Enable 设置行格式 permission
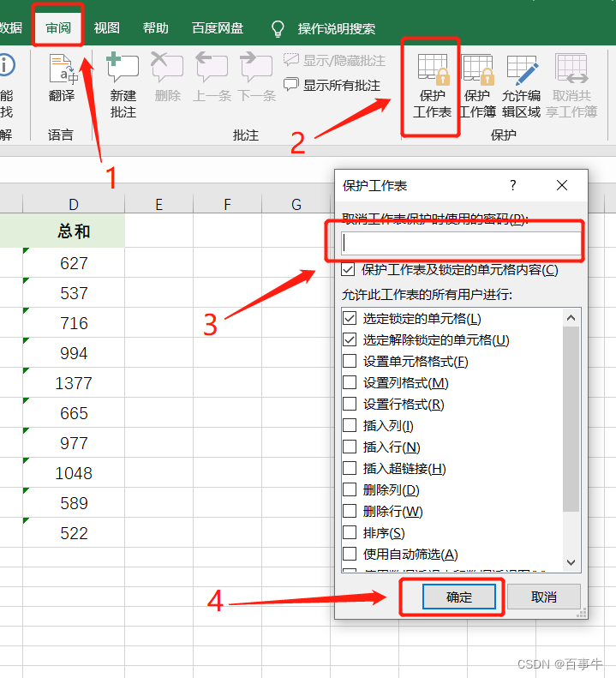The height and width of the screenshot is (678, 616). click(350, 404)
